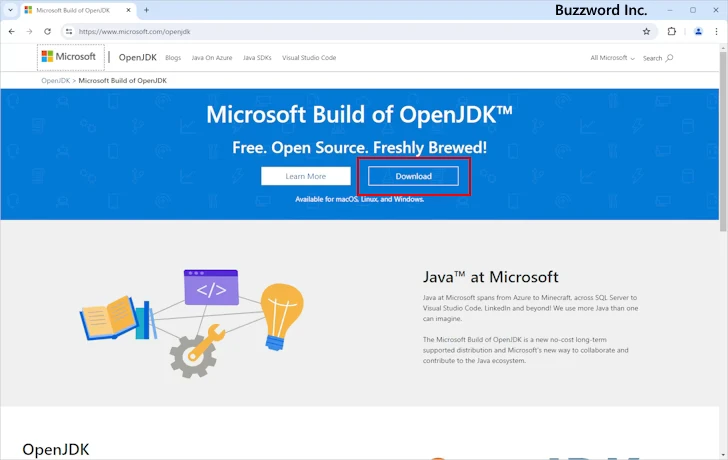
Task: Open the Chrome three-dot menu
Action: (716, 32)
